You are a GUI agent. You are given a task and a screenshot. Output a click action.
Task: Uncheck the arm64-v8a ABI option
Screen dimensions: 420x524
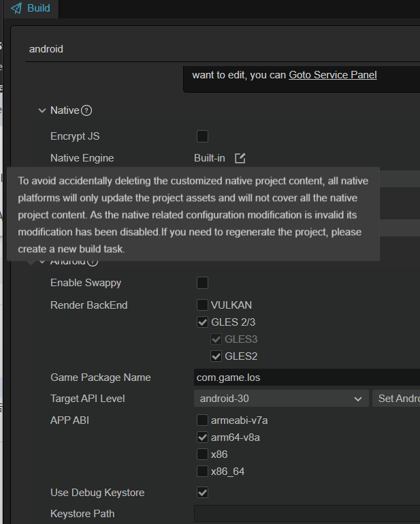point(202,437)
